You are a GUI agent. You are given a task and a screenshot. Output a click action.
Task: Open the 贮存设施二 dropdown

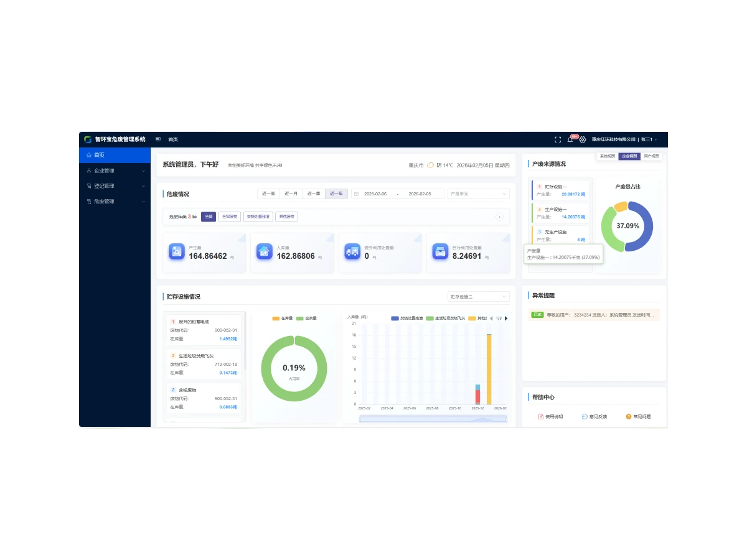(479, 297)
